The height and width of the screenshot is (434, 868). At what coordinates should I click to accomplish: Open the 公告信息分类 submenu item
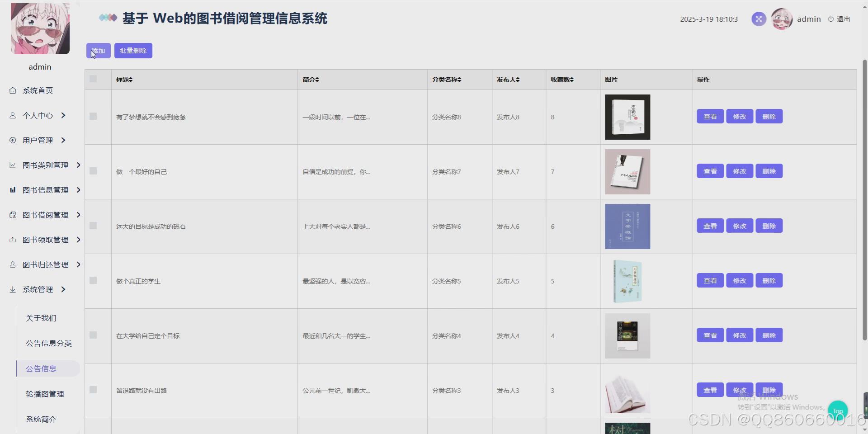tap(48, 344)
